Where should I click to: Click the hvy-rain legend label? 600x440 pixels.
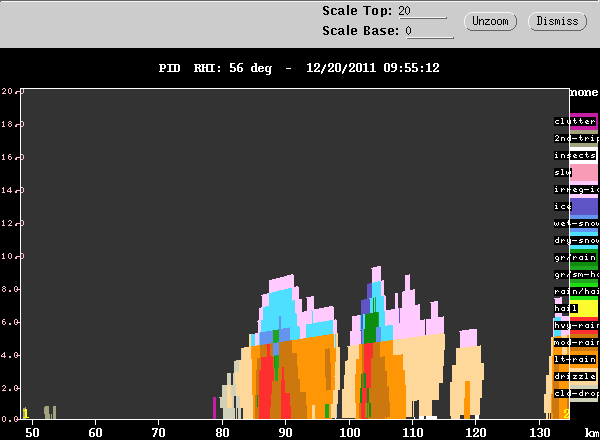575,325
